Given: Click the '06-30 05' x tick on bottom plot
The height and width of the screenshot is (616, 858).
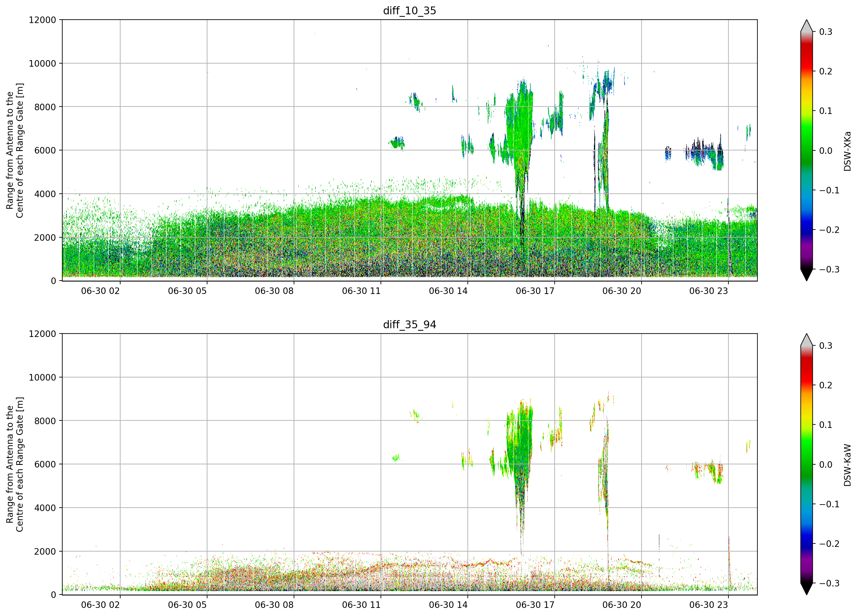Looking at the screenshot, I should click(187, 605).
